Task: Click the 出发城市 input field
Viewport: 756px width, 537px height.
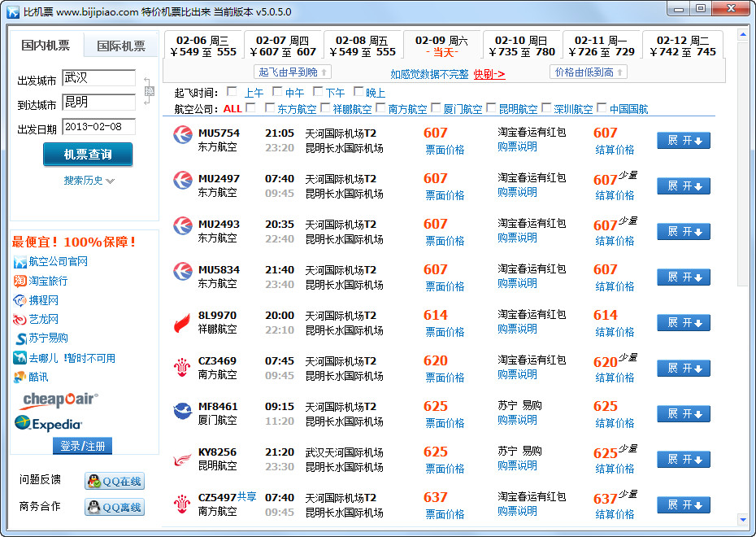Action: 98,78
